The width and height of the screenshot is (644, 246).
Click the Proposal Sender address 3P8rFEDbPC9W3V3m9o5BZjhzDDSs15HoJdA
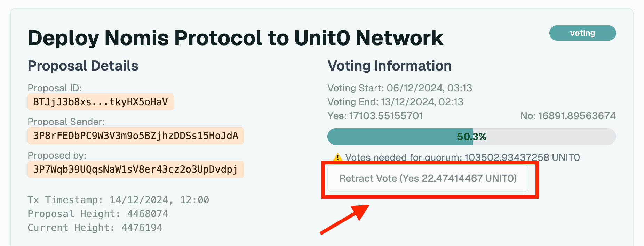pyautogui.click(x=136, y=136)
